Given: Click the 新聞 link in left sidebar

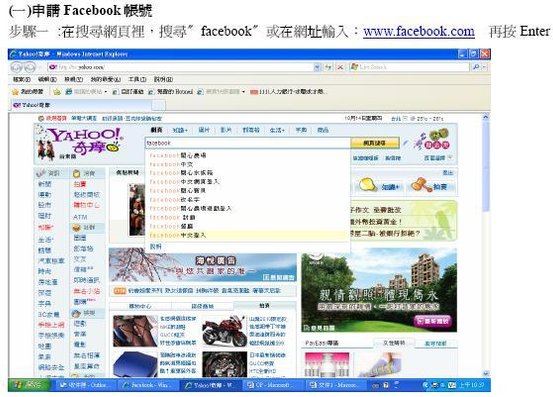Looking at the screenshot, I should (45, 184).
